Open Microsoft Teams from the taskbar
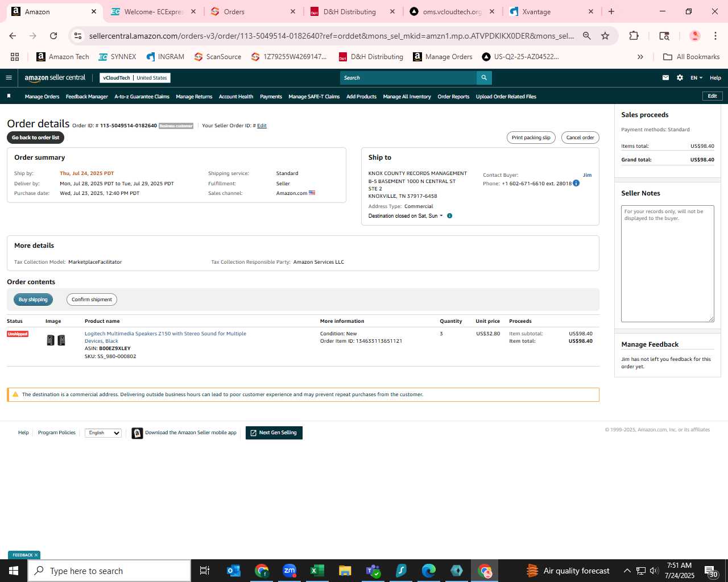This screenshot has height=582, width=728. pyautogui.click(x=373, y=571)
